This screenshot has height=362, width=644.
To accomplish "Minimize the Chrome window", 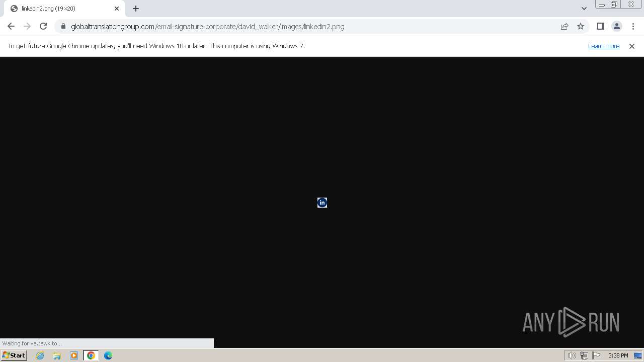I will coord(601,5).
